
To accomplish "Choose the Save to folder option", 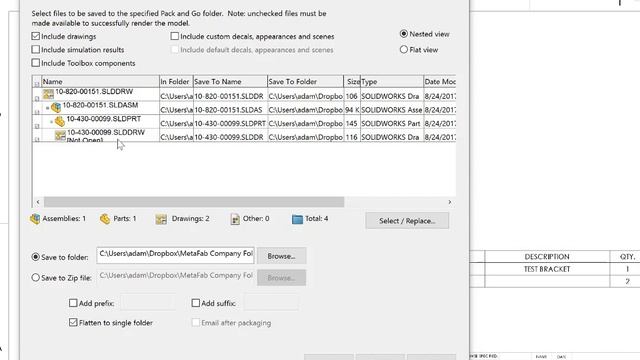I will pos(36,257).
